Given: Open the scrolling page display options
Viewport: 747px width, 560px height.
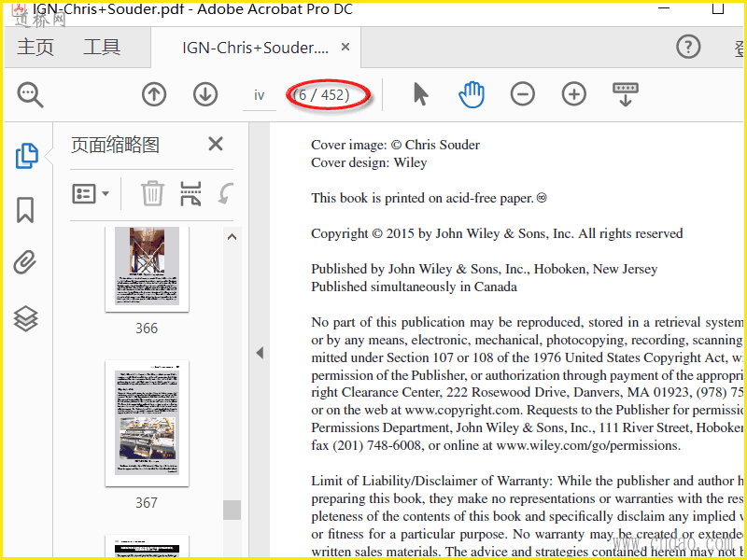Looking at the screenshot, I should (x=626, y=94).
